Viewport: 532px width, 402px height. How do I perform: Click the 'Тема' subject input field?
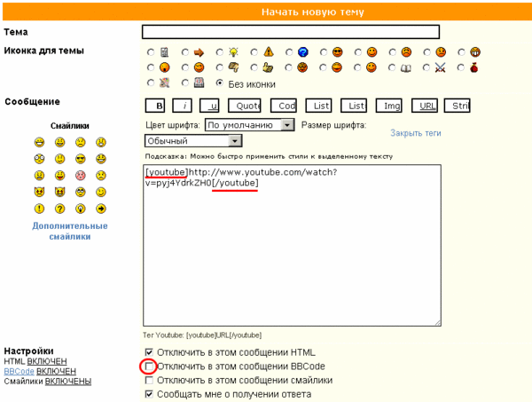click(291, 33)
